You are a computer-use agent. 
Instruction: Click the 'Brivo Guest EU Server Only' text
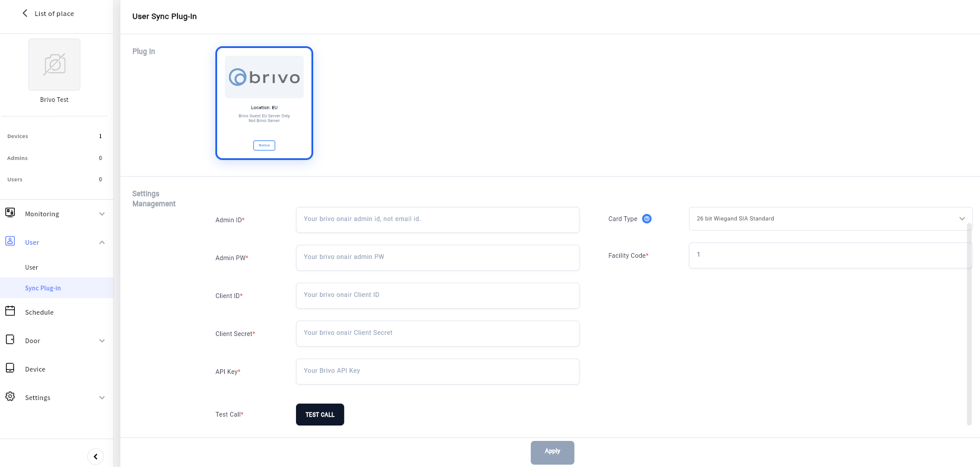click(x=264, y=116)
